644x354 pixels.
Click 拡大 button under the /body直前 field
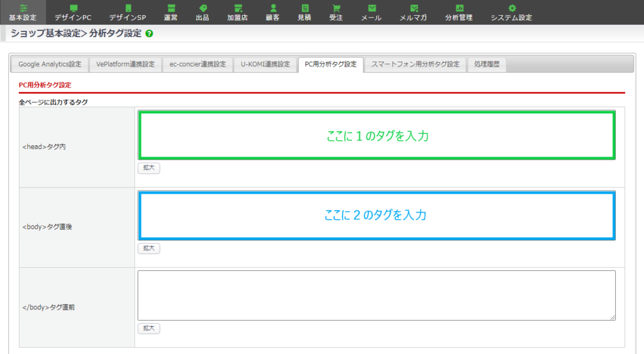click(x=148, y=328)
